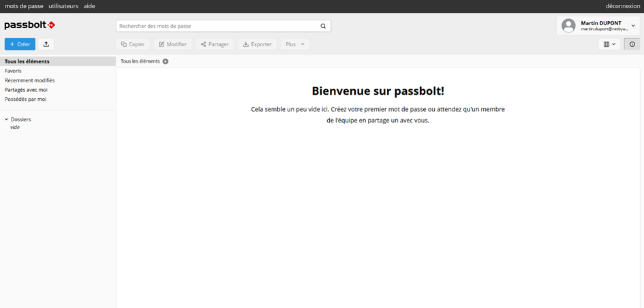The height and width of the screenshot is (308, 644).
Task: Collapse the Dossiers tree section
Action: click(7, 119)
